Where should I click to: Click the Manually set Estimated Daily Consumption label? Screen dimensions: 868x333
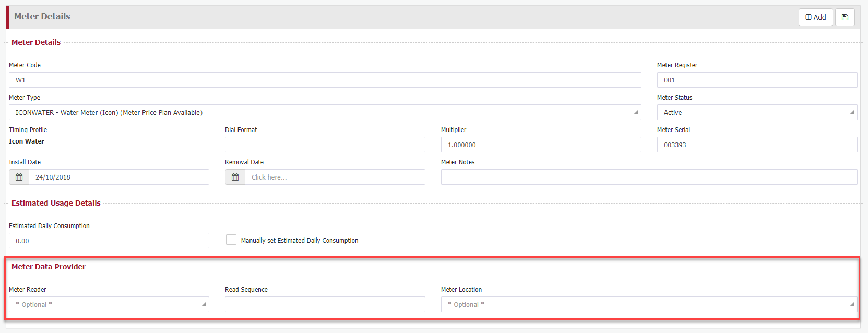click(x=300, y=241)
